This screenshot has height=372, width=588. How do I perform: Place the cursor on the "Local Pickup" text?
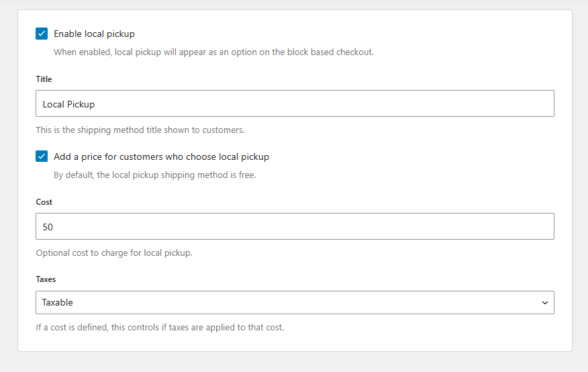pos(68,104)
